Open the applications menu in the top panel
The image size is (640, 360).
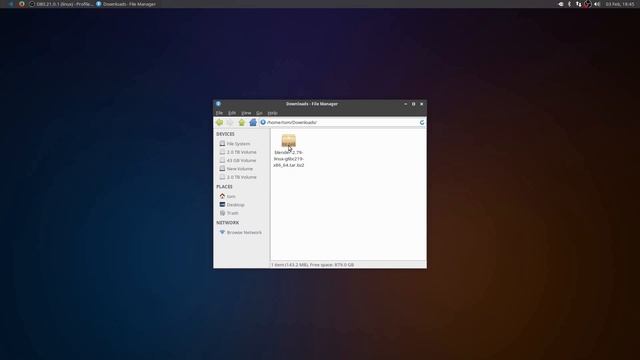click(x=11, y=4)
